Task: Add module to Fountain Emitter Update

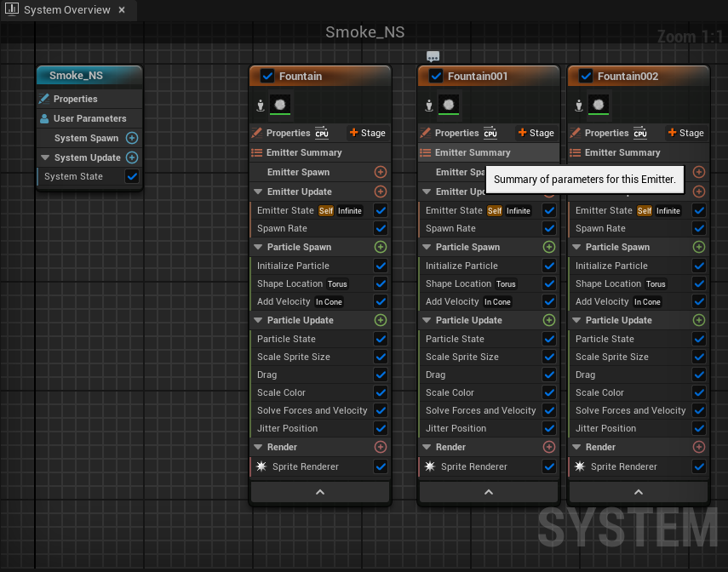Action: [x=381, y=192]
